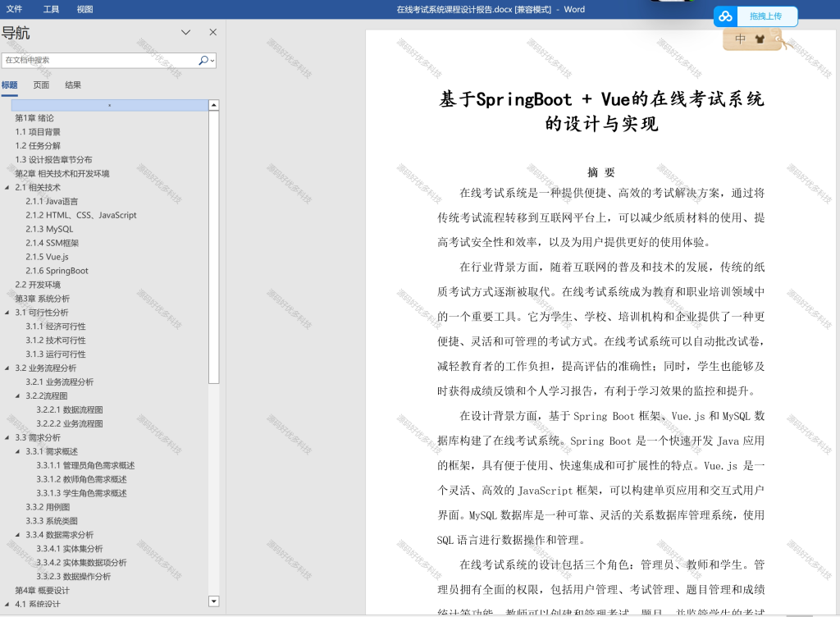This screenshot has width=840, height=617.
Task: Click the 拖拽上传 button
Action: (x=765, y=16)
